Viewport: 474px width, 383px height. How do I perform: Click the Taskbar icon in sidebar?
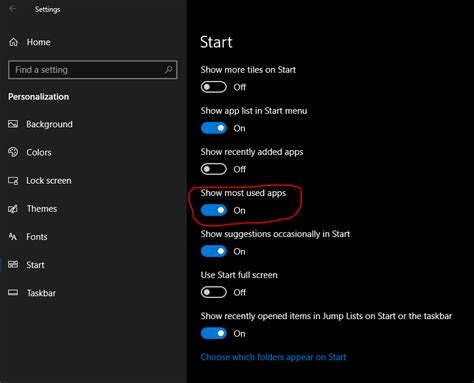(13, 293)
